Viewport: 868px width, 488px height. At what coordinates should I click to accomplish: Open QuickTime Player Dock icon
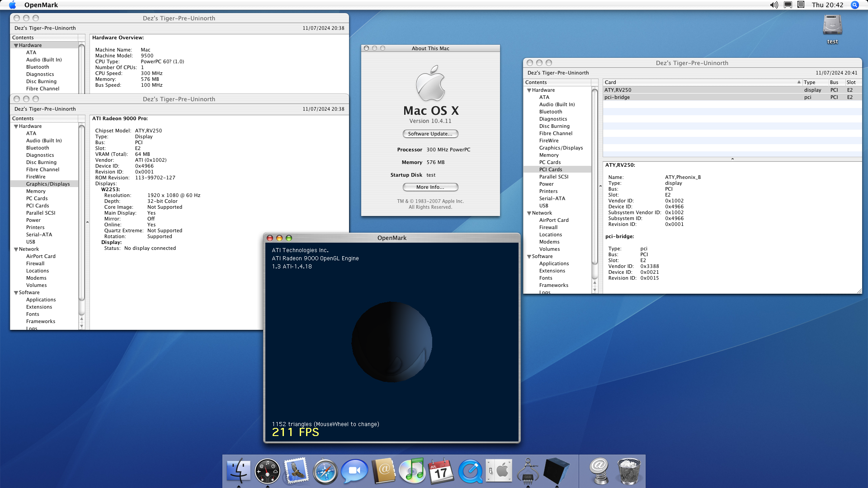(470, 471)
